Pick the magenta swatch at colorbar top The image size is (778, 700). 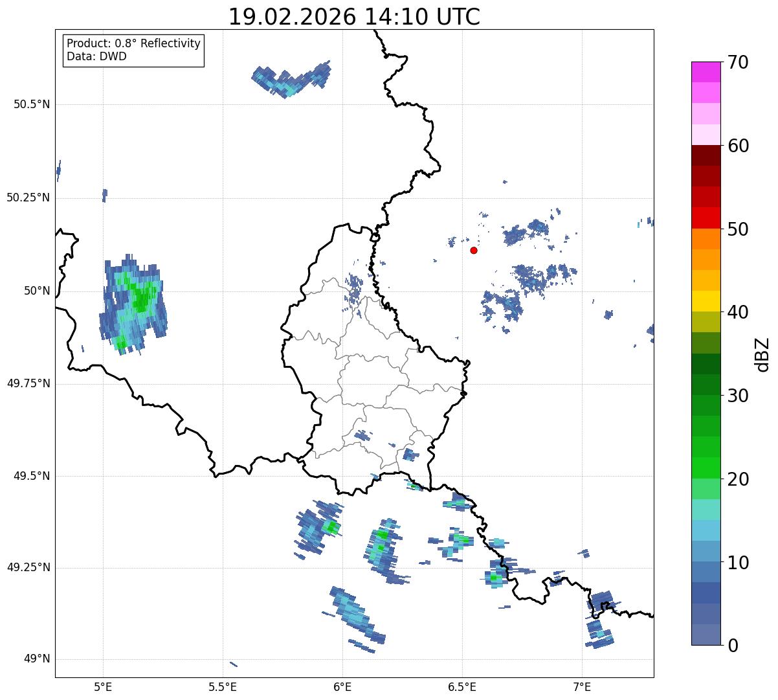click(706, 72)
